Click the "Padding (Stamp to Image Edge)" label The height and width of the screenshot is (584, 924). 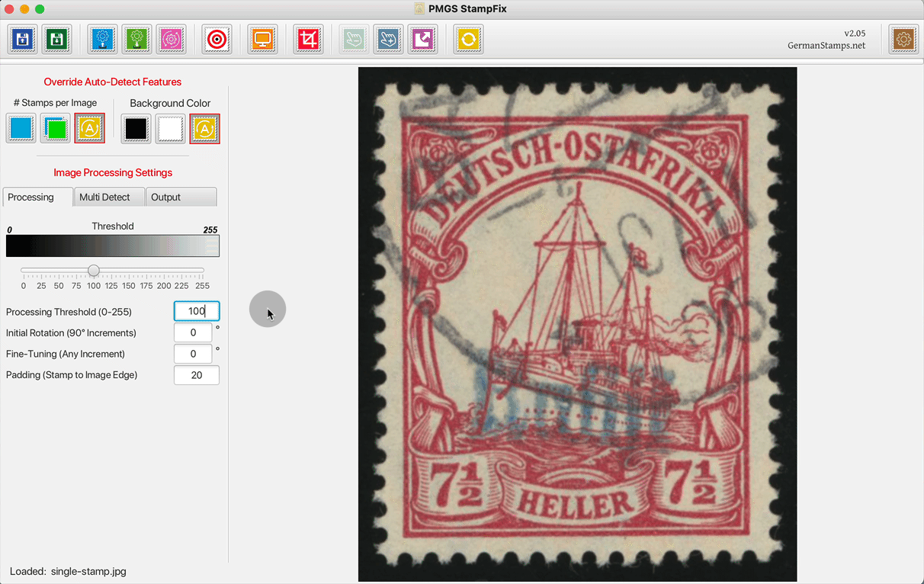[72, 375]
